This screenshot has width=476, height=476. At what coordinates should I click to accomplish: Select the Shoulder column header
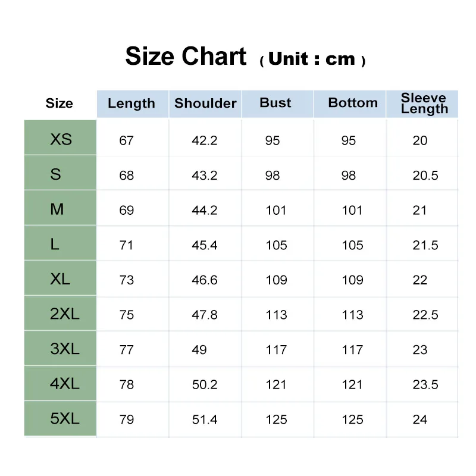point(205,104)
